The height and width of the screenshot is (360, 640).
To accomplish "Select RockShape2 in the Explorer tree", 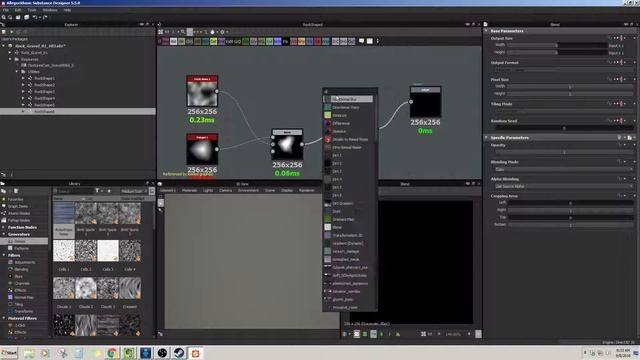I will coord(44,85).
